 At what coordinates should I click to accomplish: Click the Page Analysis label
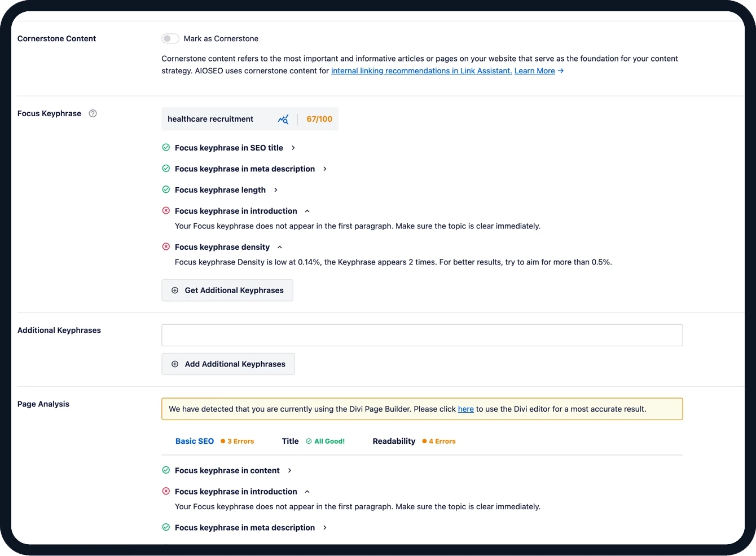tap(43, 404)
